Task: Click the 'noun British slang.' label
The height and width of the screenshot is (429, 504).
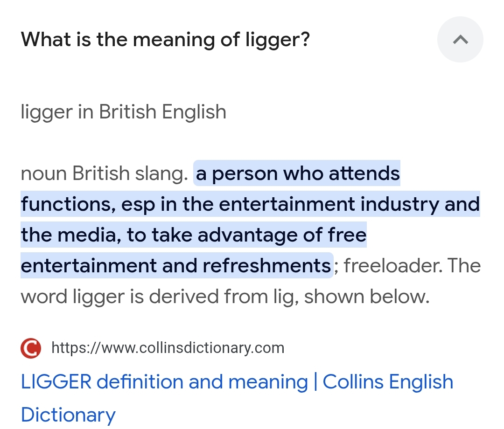Action: (x=104, y=174)
